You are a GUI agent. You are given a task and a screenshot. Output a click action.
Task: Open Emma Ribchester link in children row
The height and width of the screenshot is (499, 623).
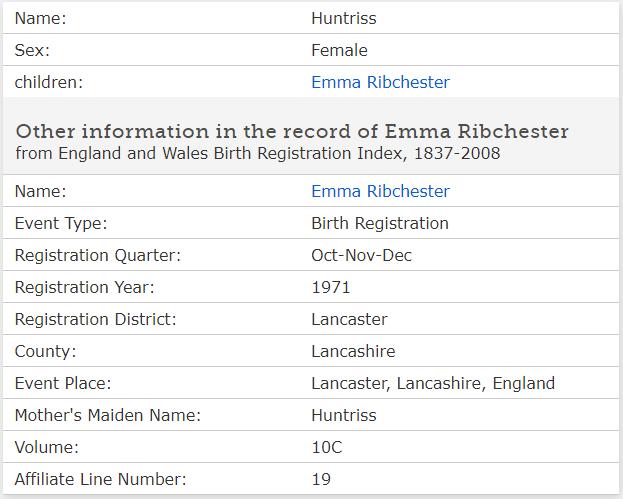(380, 82)
